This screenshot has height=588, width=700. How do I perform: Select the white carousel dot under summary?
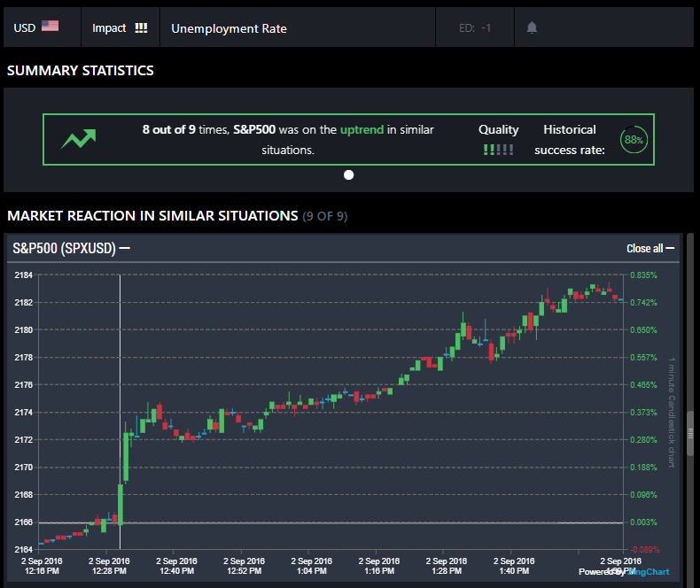coord(348,174)
